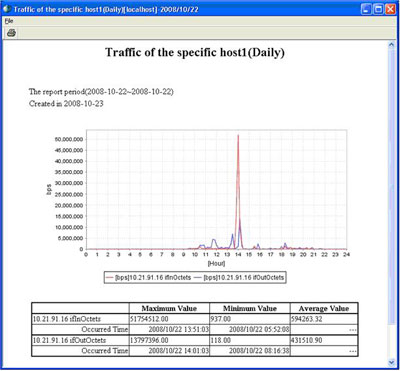Click the '10.21.91.16 ifOutOctets' row label

[x=69, y=340]
